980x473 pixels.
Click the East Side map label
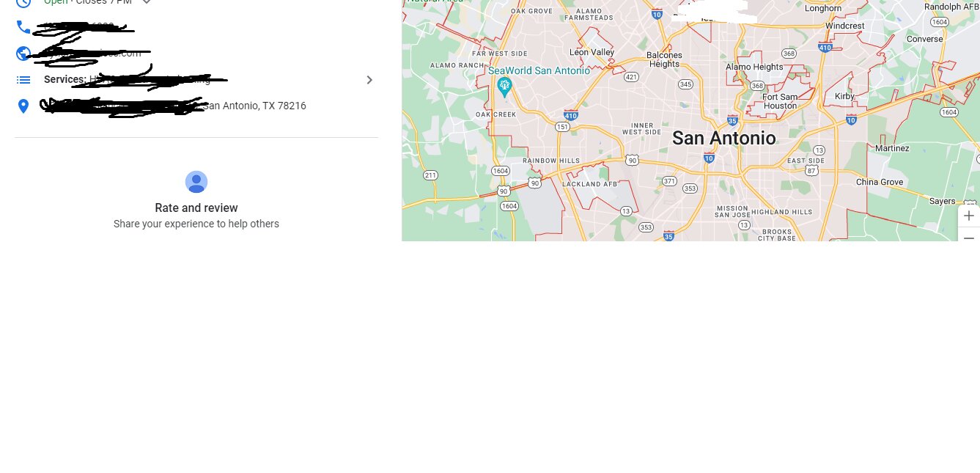(x=806, y=161)
